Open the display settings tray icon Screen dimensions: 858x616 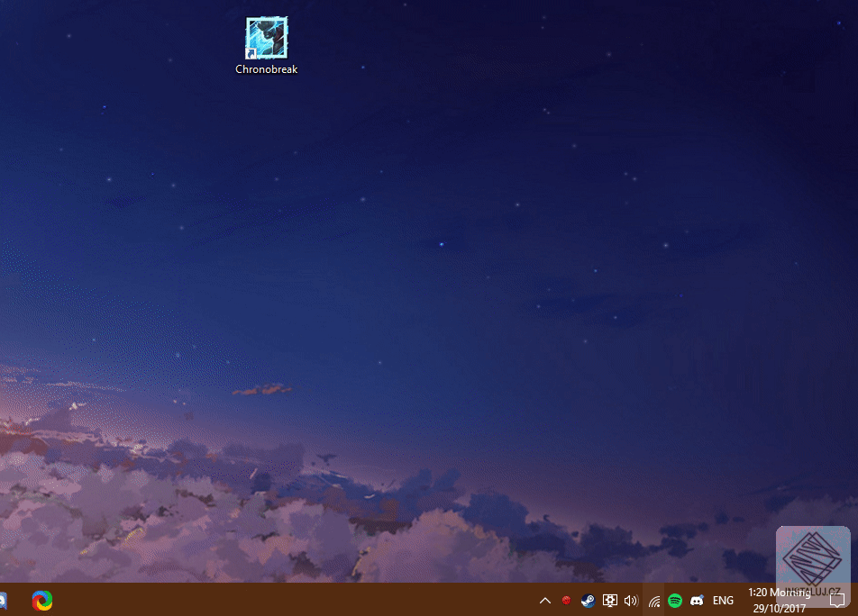pyautogui.click(x=609, y=601)
